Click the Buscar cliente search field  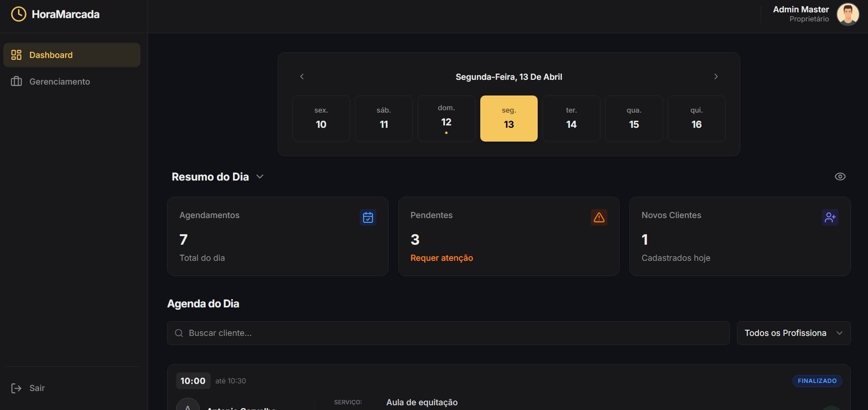pyautogui.click(x=448, y=333)
